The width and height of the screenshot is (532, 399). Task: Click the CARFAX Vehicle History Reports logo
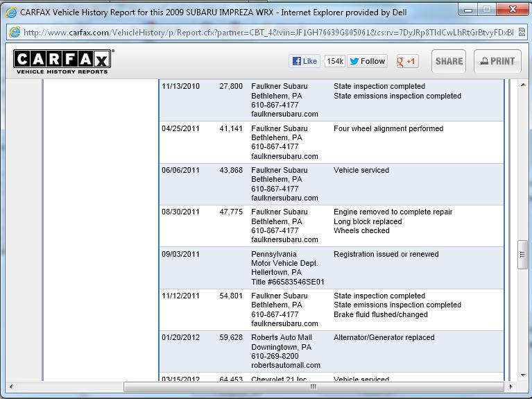pyautogui.click(x=62, y=62)
